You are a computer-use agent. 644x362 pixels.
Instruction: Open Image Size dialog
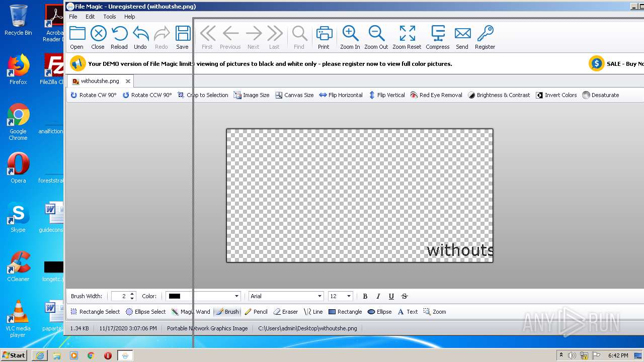pos(252,95)
